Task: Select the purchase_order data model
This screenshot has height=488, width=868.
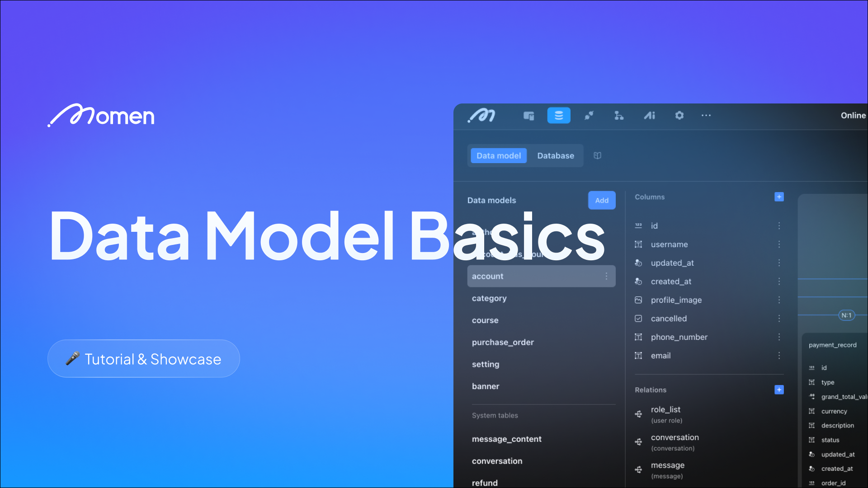Action: click(x=503, y=342)
